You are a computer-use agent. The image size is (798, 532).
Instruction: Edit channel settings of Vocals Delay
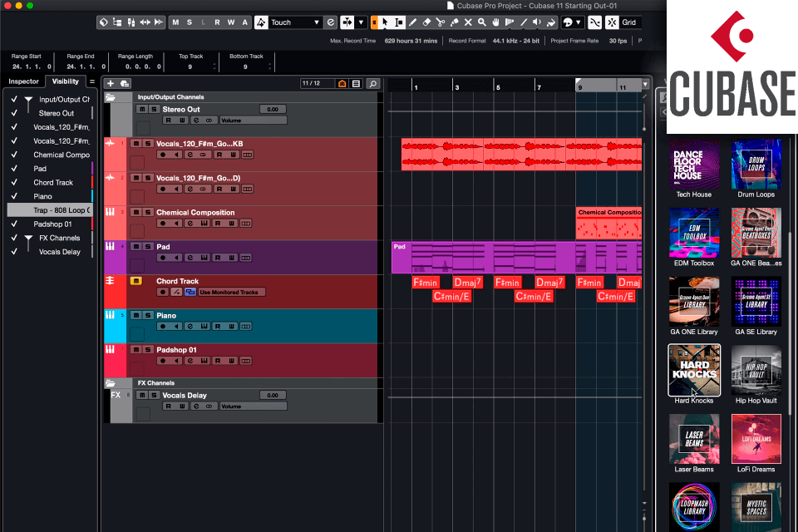[x=196, y=406]
